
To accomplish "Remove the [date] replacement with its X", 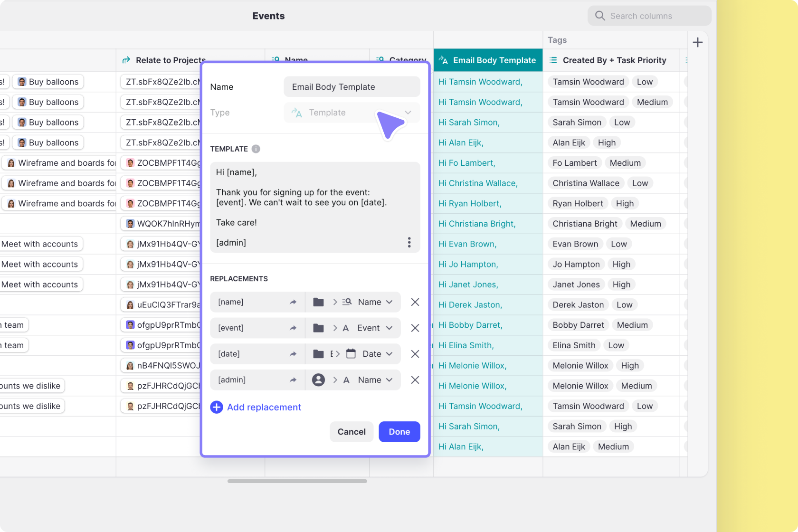I will [415, 354].
